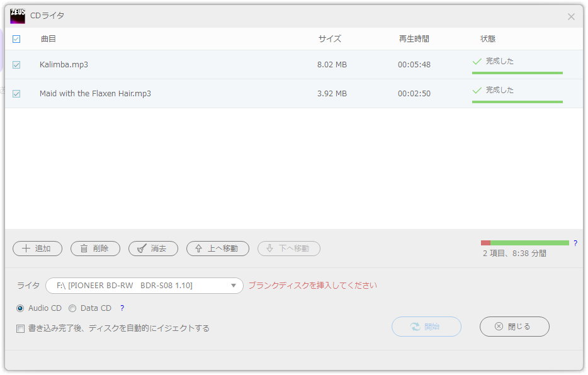Click Kalimba.mp3 green progress bar

(x=517, y=73)
